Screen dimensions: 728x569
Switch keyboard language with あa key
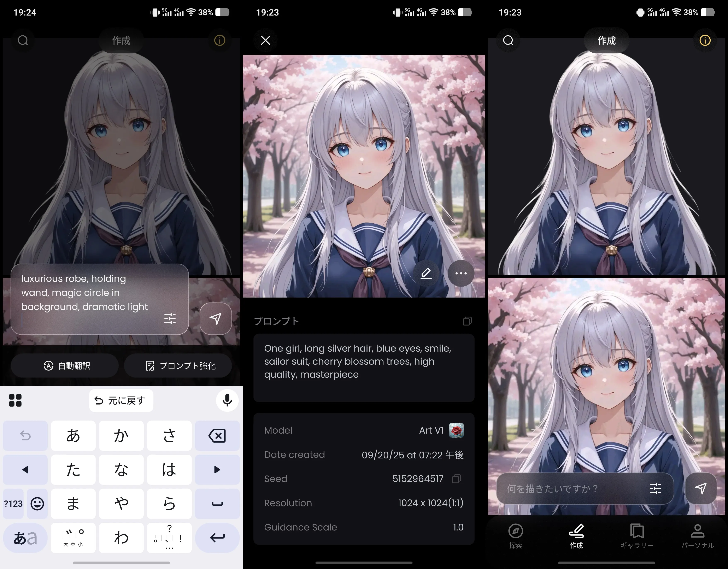[25, 538]
